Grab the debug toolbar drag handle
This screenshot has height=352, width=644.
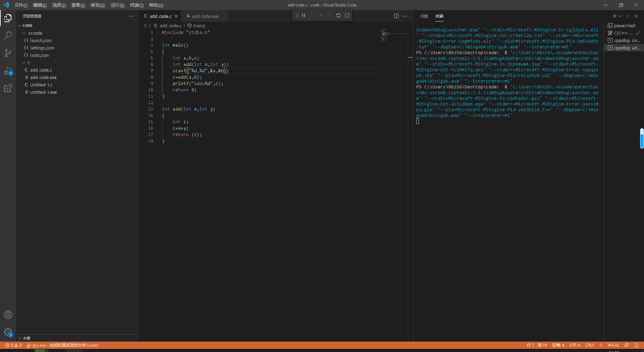297,15
